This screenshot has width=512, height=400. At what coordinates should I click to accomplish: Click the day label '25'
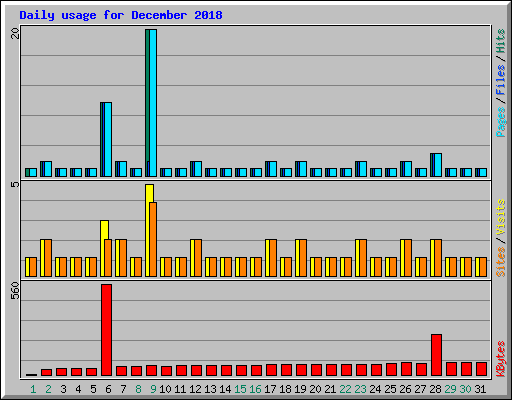390,389
